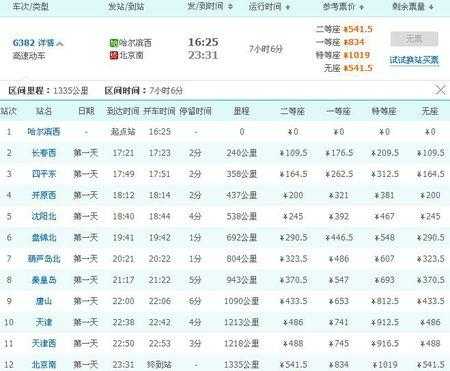Screen dimensions: 450x371
Task: Open station link 长春西
Action: (44, 153)
